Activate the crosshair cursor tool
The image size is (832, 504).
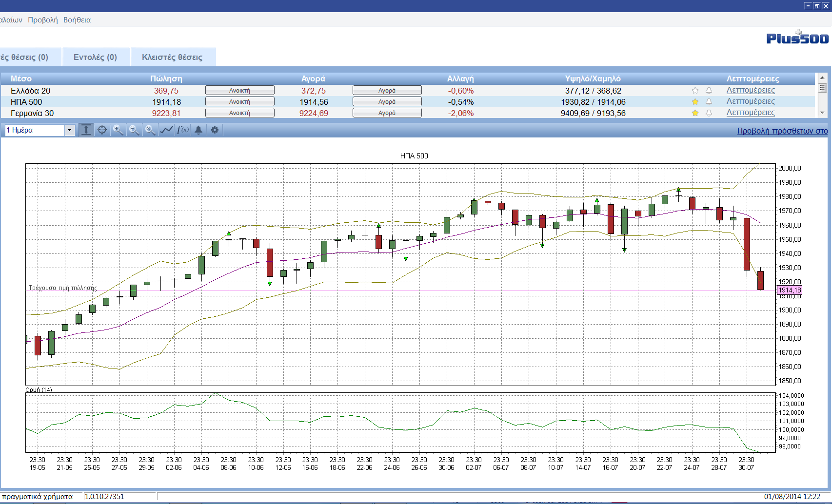pyautogui.click(x=102, y=130)
